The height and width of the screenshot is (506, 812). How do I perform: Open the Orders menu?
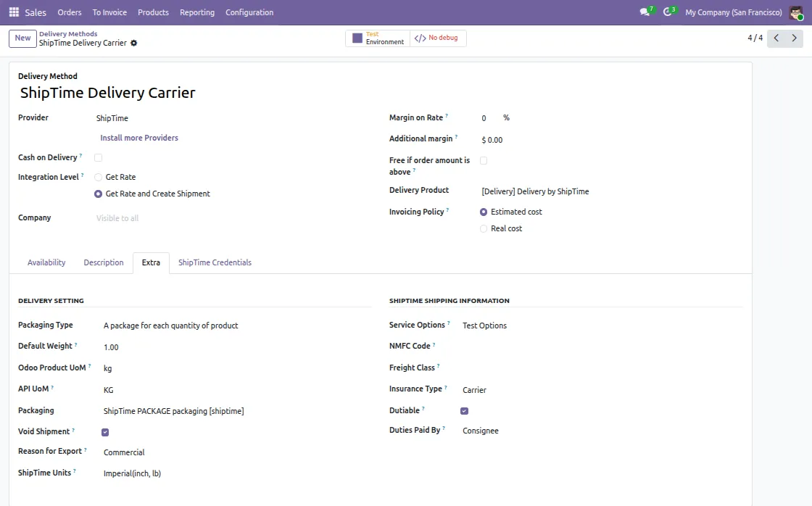click(70, 12)
